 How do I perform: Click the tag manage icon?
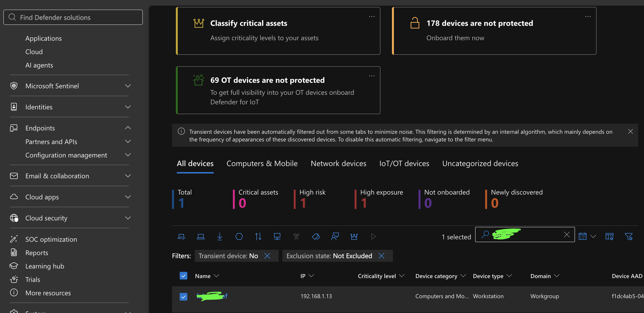click(316, 236)
